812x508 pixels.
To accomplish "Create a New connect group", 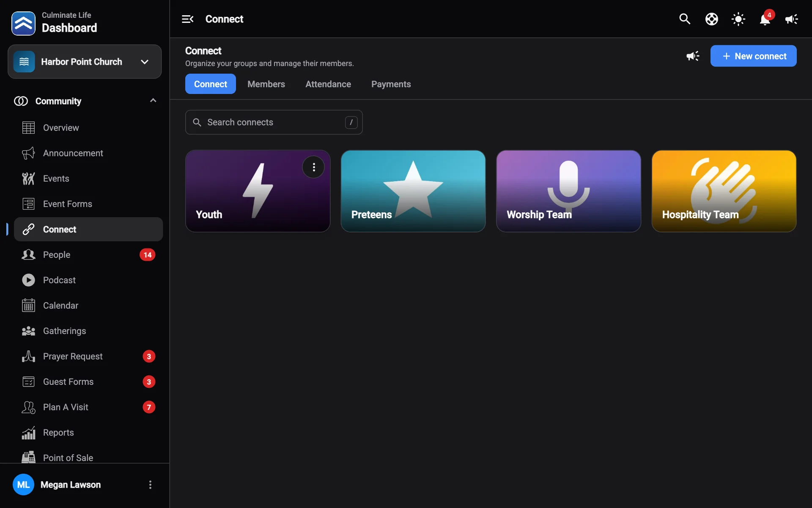I will (x=753, y=56).
